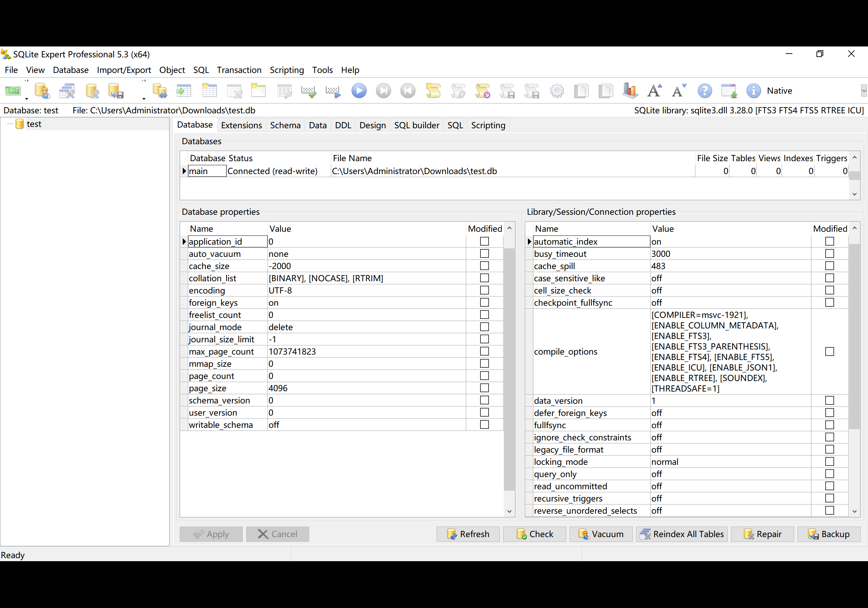Click the Connection properties vertical scrollbar thumb

pyautogui.click(x=854, y=337)
